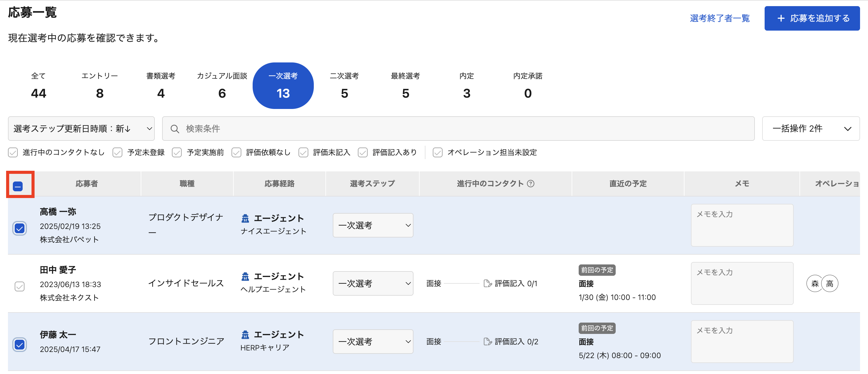Click the agent icon in 高橋 一弥's row
Screen dimensions: 868x374
pyautogui.click(x=245, y=219)
